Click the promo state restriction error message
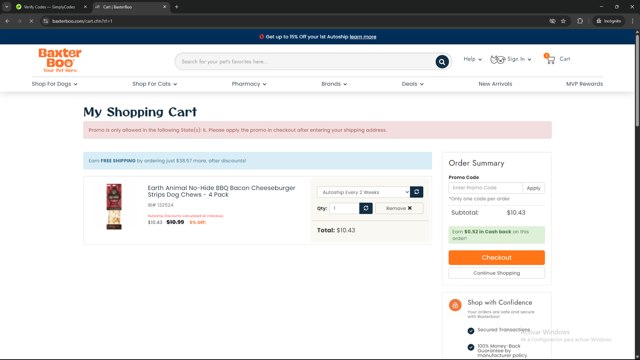This screenshot has height=360, width=640. click(x=318, y=130)
